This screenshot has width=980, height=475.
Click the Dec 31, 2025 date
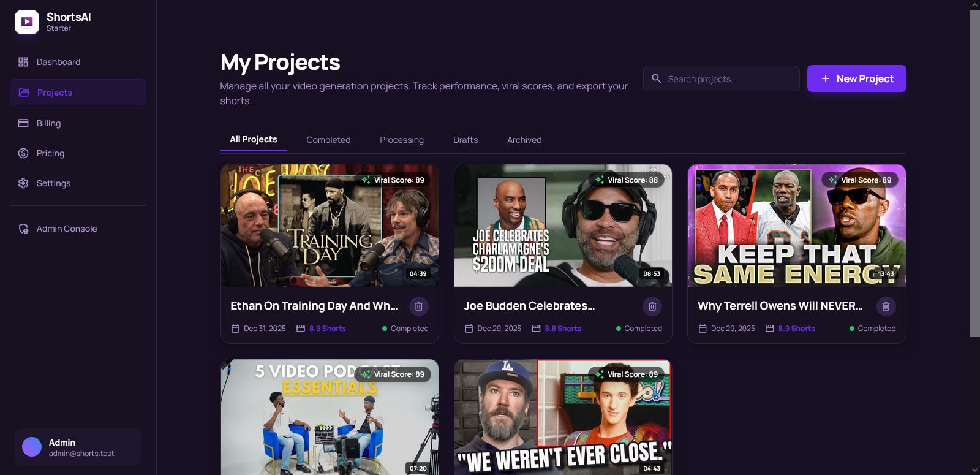point(265,329)
